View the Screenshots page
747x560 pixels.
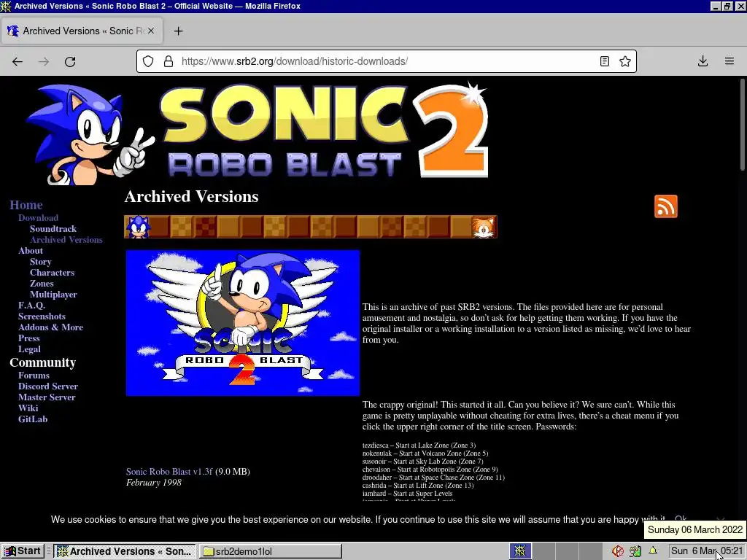click(42, 316)
